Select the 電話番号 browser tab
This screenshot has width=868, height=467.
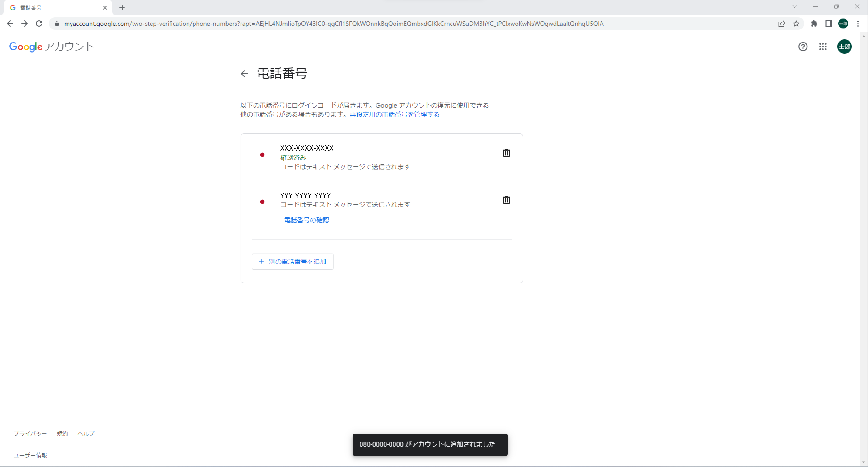coord(58,8)
